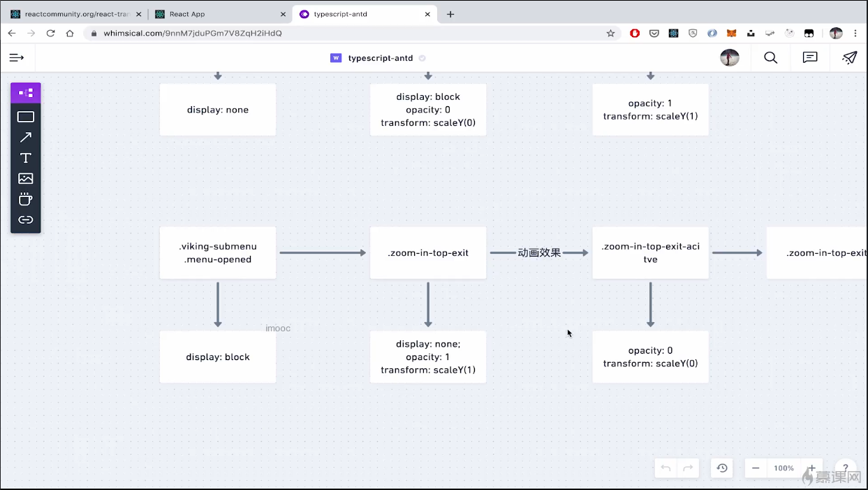Image resolution: width=868 pixels, height=490 pixels.
Task: Open the typescript-antd title dropdown
Action: 381,58
